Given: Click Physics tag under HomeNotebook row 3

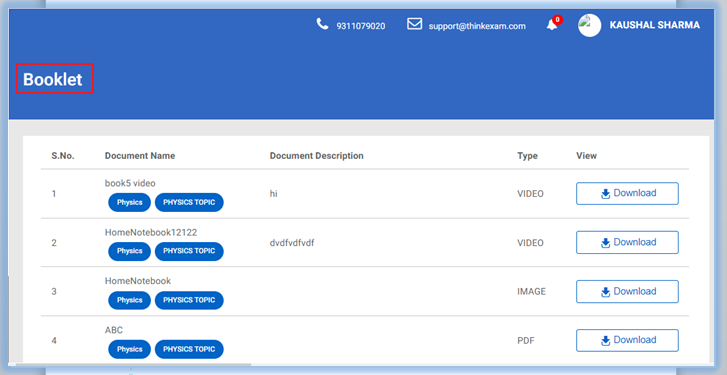Looking at the screenshot, I should click(x=129, y=300).
